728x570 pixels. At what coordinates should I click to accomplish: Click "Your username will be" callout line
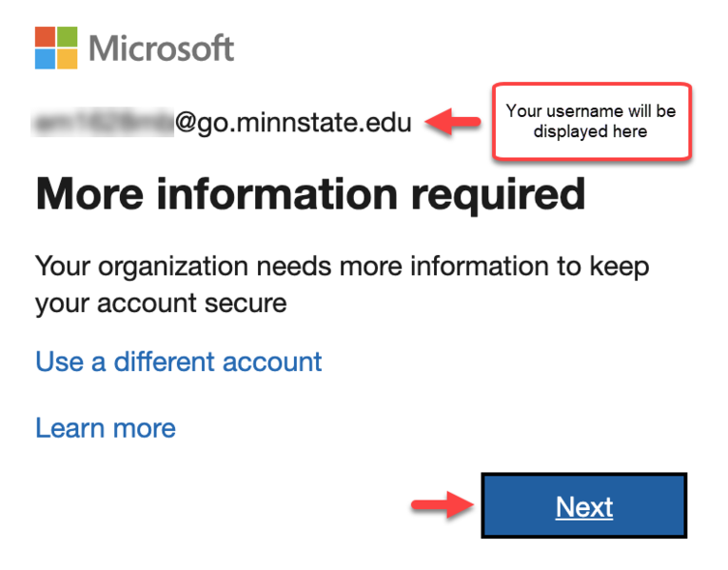click(x=590, y=110)
